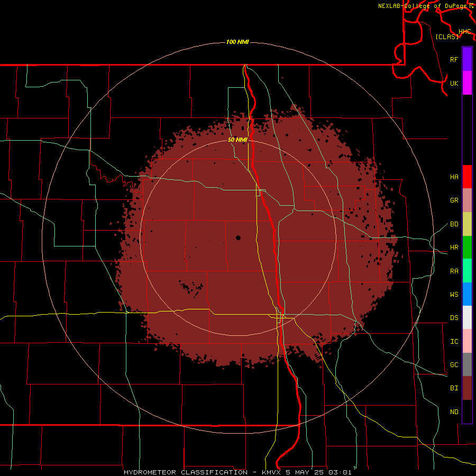Click the Hydrometeor Classification KMVX caption

(237, 472)
